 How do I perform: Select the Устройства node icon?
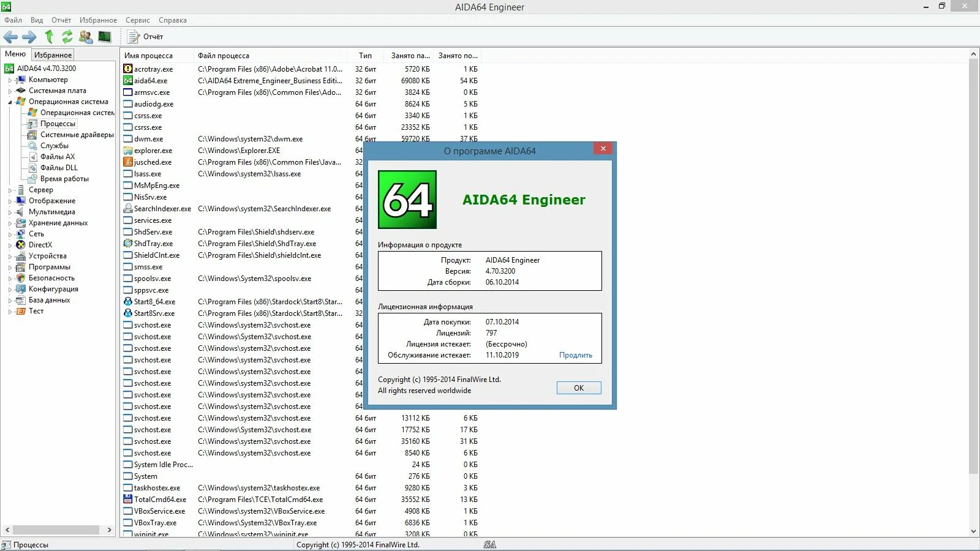[21, 256]
